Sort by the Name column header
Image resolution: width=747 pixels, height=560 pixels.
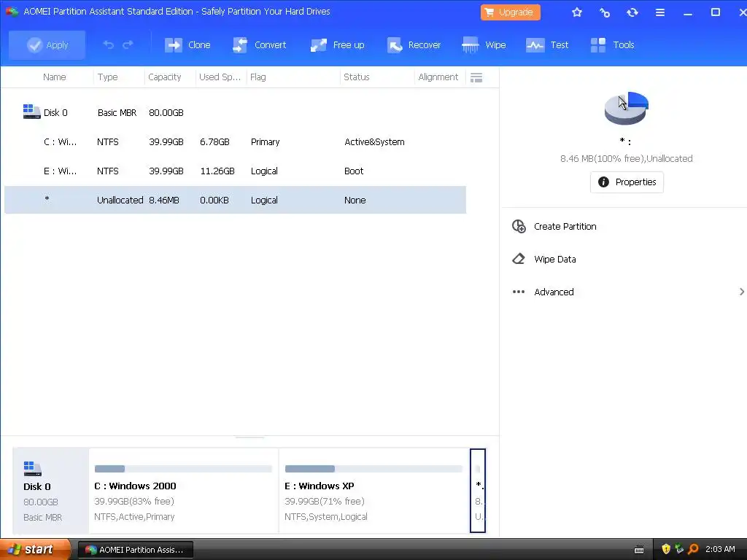pyautogui.click(x=54, y=77)
